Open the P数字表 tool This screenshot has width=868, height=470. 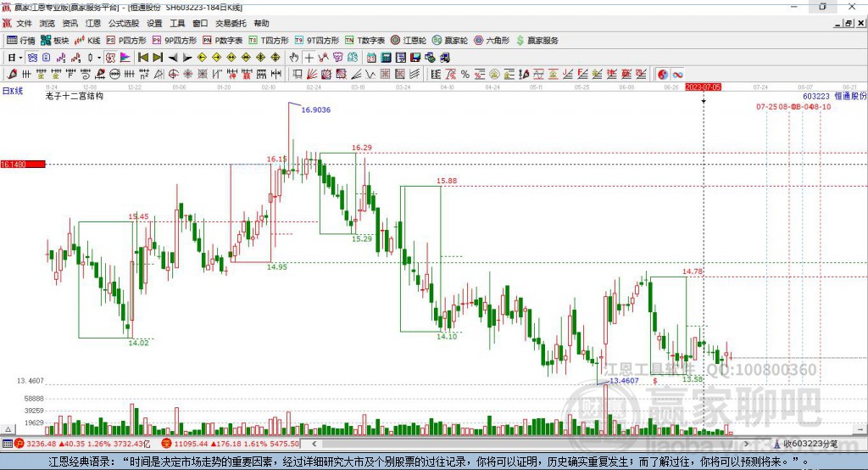(223, 41)
